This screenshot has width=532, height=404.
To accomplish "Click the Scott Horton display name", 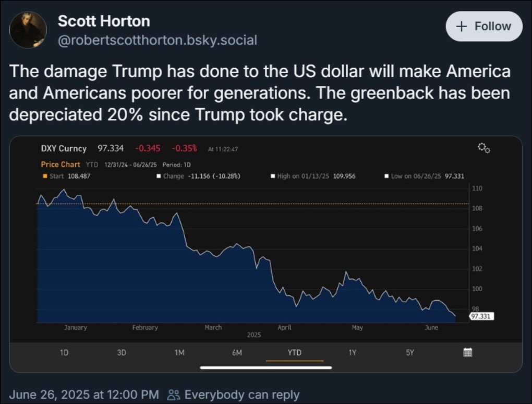I will click(104, 21).
